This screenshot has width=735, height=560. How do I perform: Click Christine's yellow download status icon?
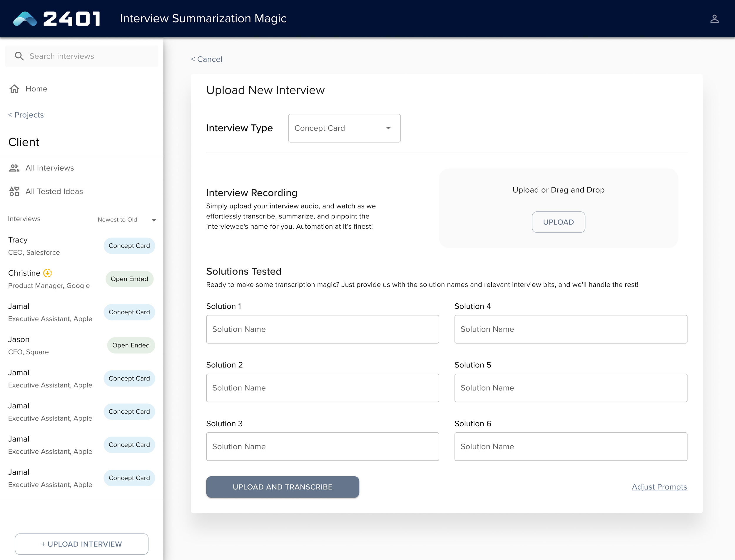point(48,273)
